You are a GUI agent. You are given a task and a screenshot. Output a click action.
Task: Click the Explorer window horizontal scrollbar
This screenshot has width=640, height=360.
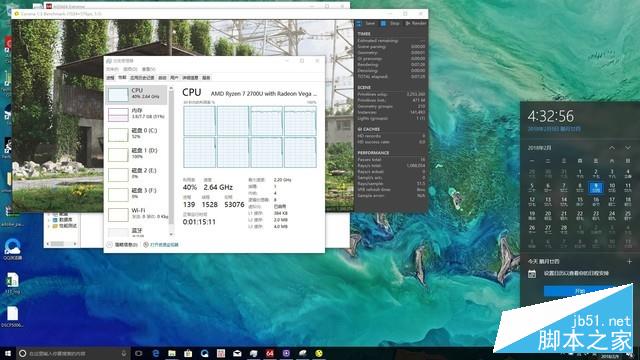coord(62,244)
